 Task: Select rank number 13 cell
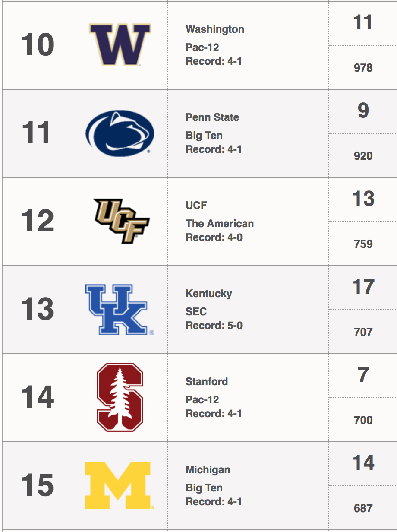[37, 309]
